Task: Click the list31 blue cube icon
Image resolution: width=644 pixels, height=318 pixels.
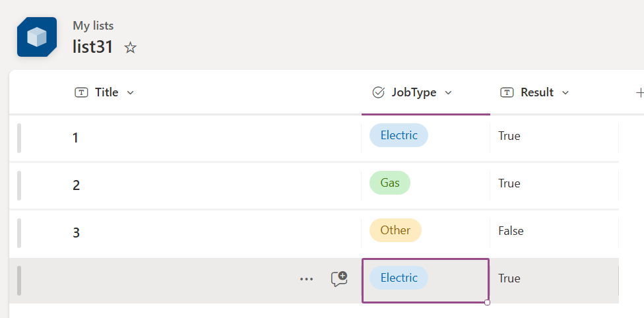Action: pos(37,37)
